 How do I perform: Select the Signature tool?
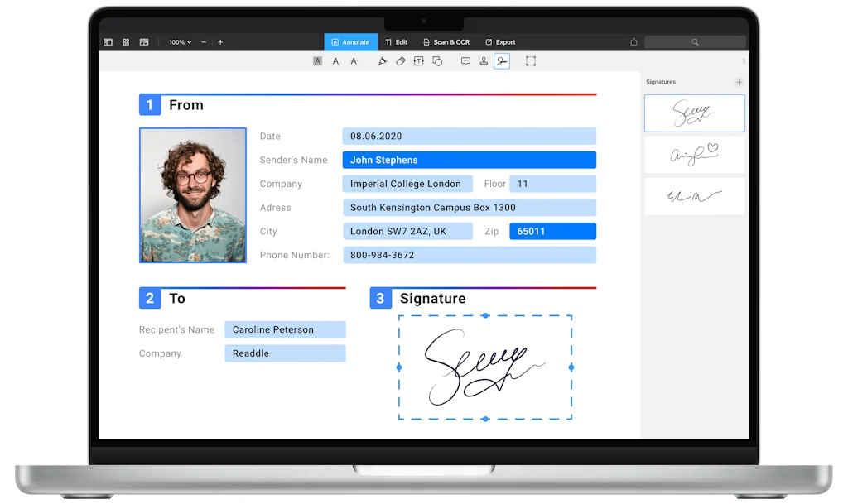[x=502, y=60]
